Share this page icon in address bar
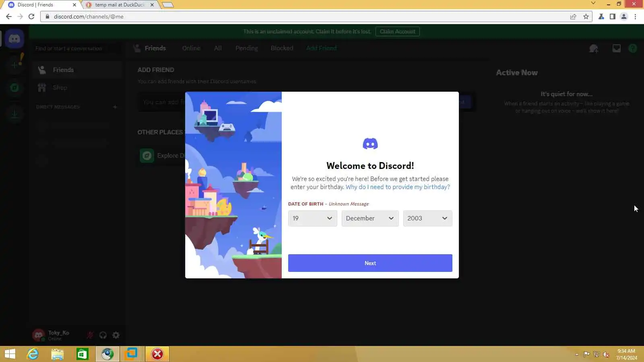 [573, 16]
